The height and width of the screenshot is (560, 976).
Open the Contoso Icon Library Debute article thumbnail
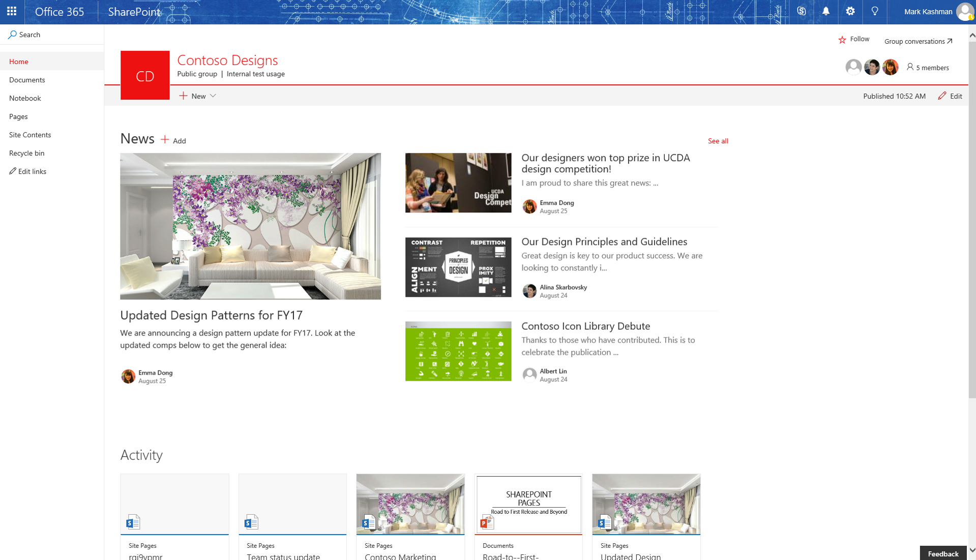coord(458,351)
